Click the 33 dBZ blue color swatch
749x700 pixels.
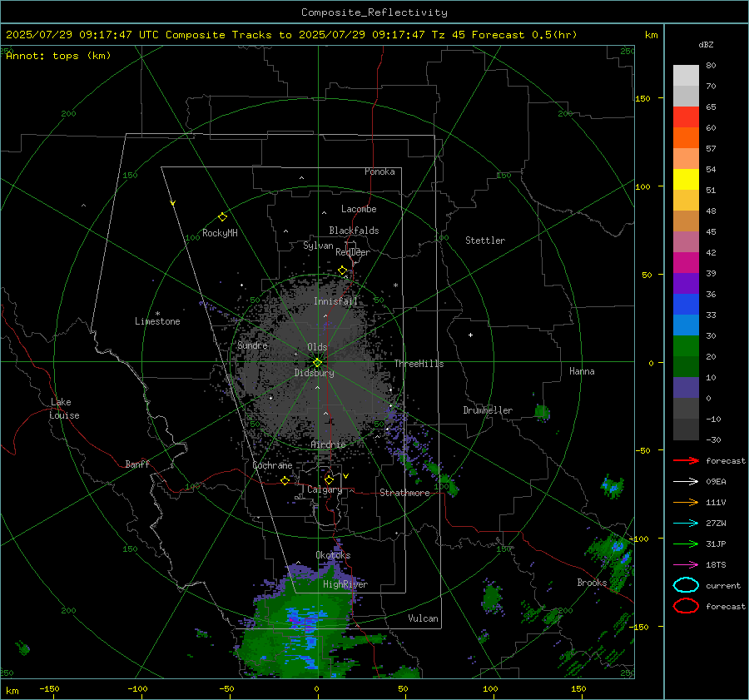click(x=686, y=305)
